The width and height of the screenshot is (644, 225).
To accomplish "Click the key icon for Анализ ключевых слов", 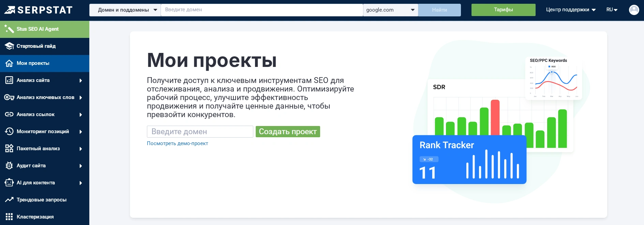I will 9,97.
